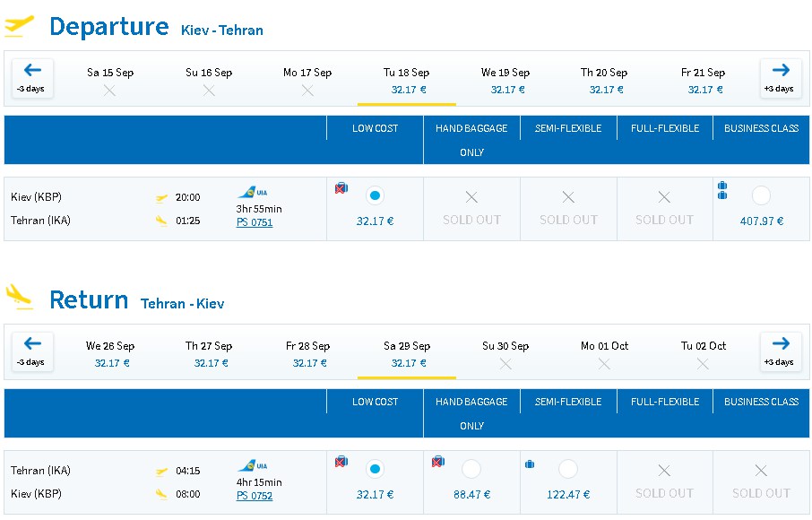The image size is (812, 520).
Task: Select We 26 Sep return date tab
Action: tap(109, 354)
